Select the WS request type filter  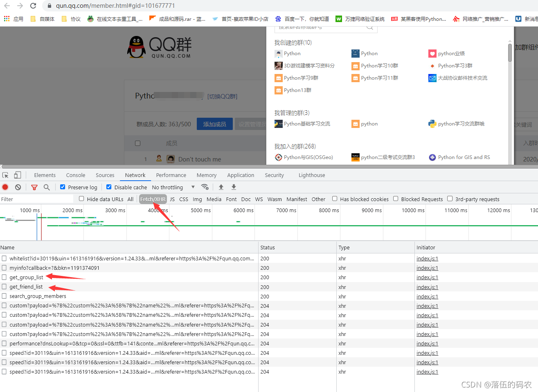click(x=259, y=199)
